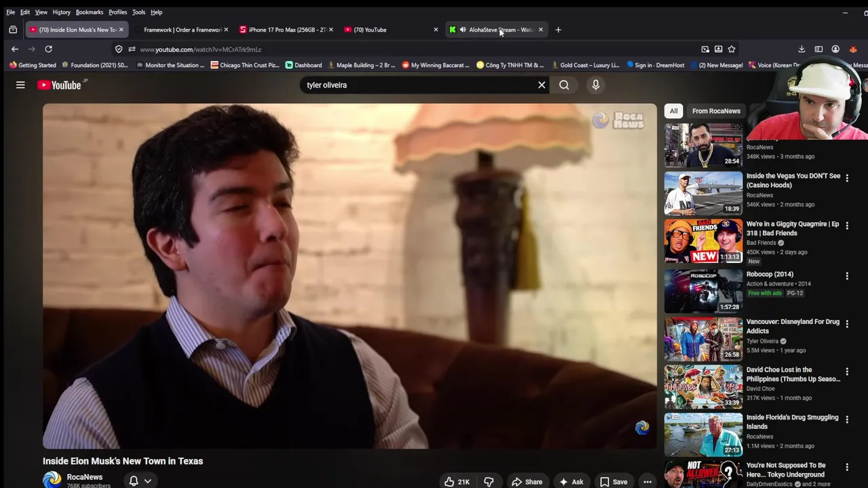
Task: Open the Tools menu
Action: (x=139, y=12)
